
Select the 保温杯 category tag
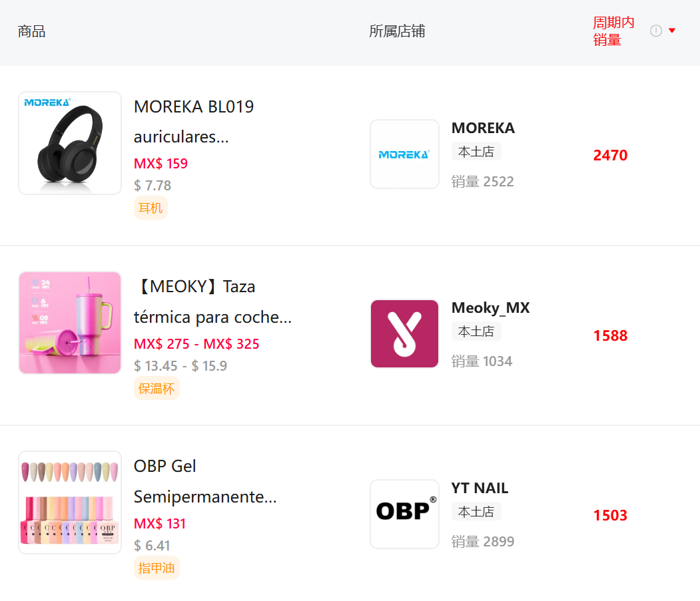tap(157, 388)
